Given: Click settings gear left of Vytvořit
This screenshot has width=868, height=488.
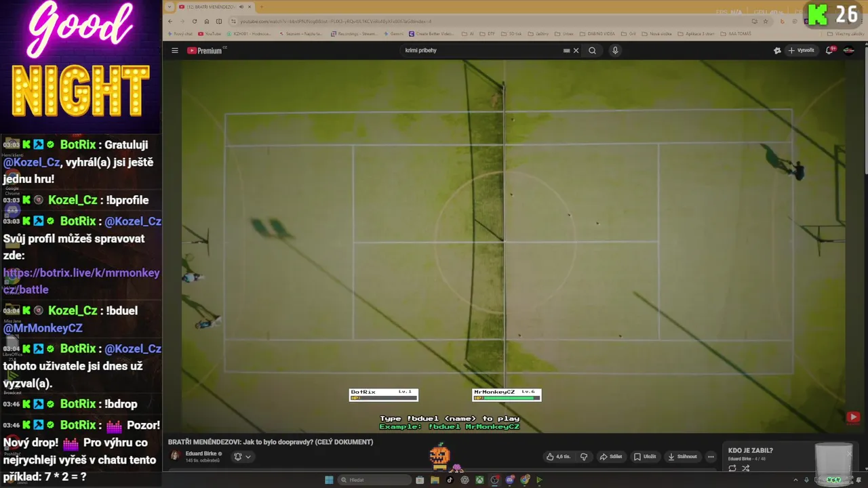Looking at the screenshot, I should click(777, 50).
